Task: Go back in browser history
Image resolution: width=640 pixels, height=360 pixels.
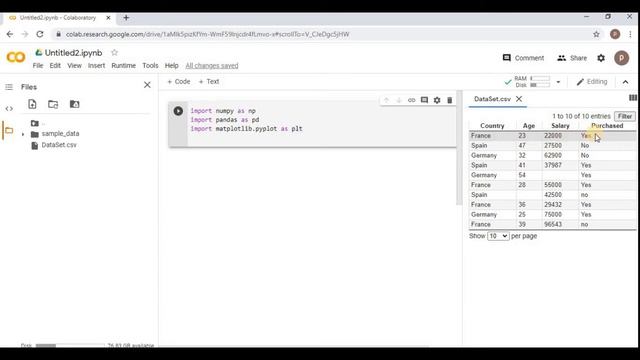Action: 10,34
